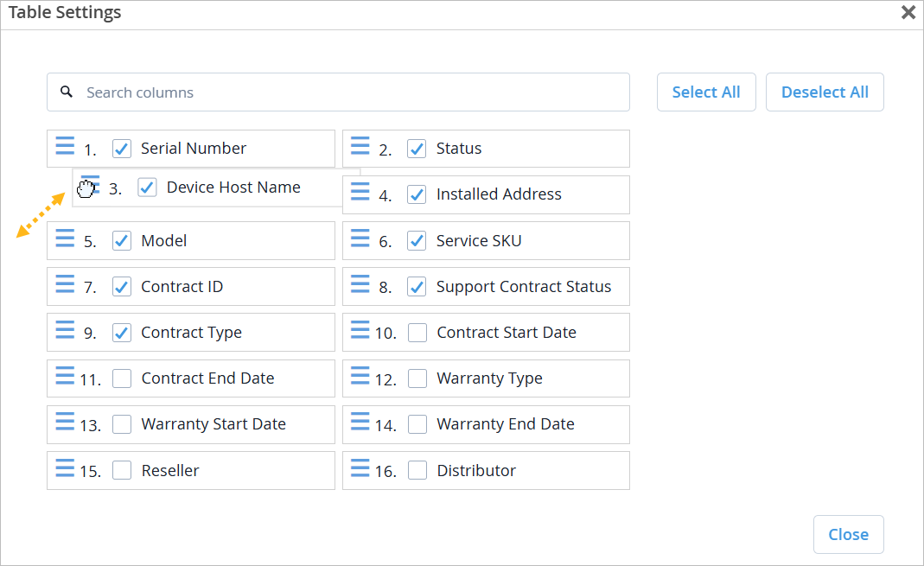Enable the Warranty End Date checkbox
Screen dimensions: 924x566
[x=417, y=424]
